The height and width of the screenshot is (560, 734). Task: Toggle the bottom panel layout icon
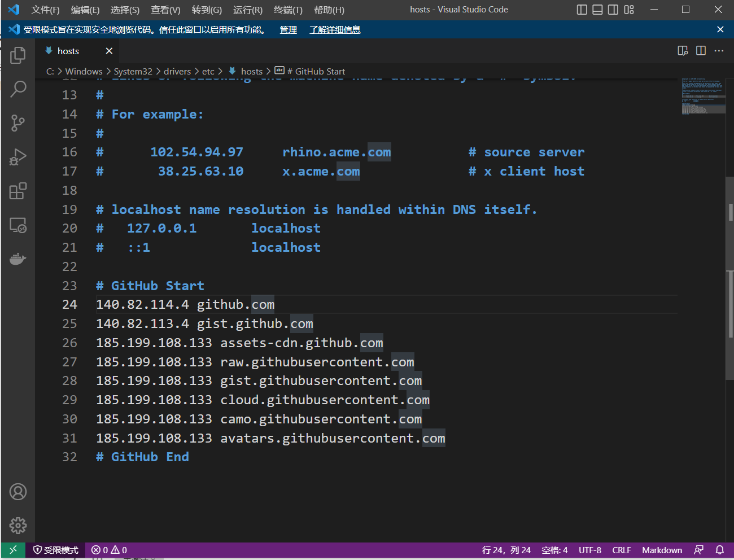597,10
